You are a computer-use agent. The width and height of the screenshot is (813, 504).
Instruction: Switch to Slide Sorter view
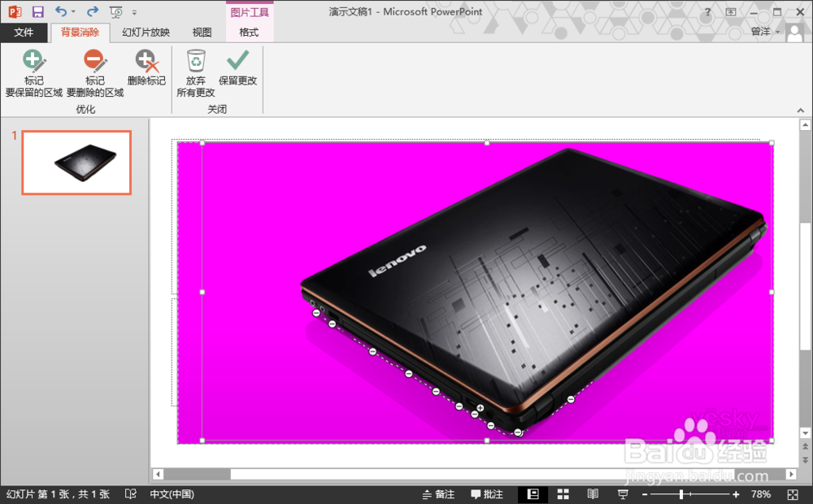tap(563, 494)
